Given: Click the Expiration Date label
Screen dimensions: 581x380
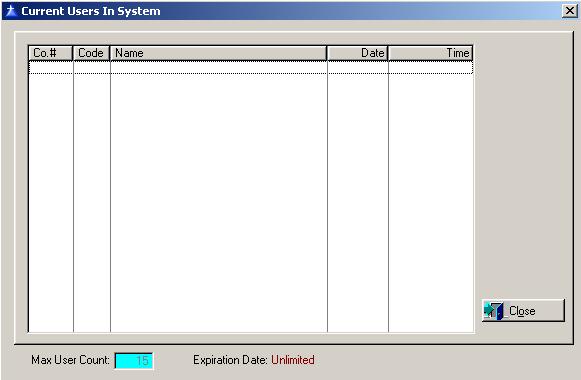Looking at the screenshot, I should [230, 360].
